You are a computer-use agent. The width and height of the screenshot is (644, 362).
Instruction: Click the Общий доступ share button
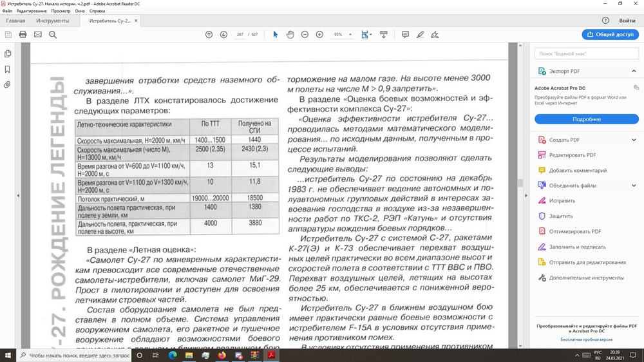tap(611, 35)
